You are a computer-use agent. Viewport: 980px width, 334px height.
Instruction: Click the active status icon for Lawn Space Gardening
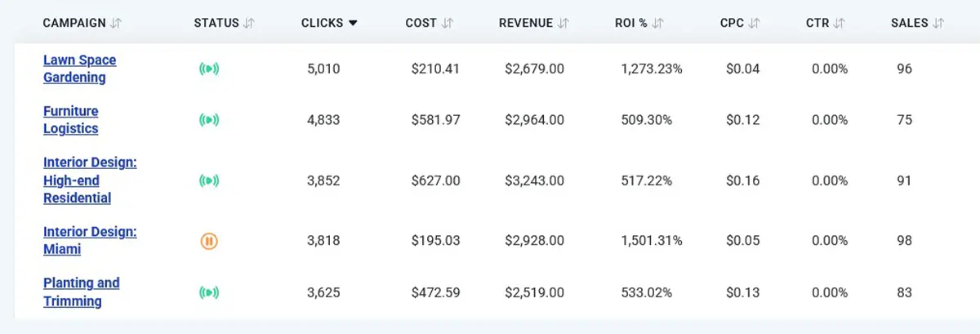coord(209,69)
